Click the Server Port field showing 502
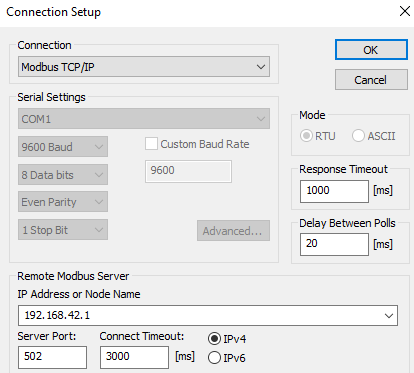Screen dimensions: 414x373 [52, 357]
